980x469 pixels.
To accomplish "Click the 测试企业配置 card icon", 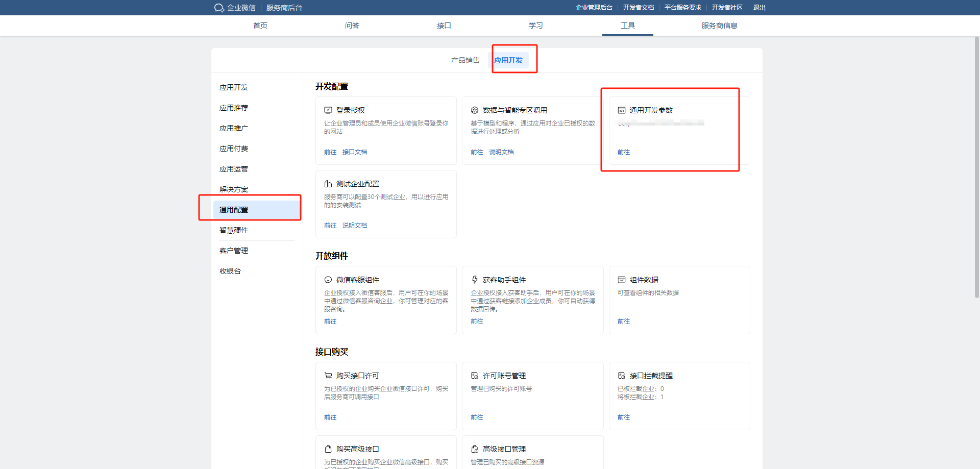I will [328, 184].
